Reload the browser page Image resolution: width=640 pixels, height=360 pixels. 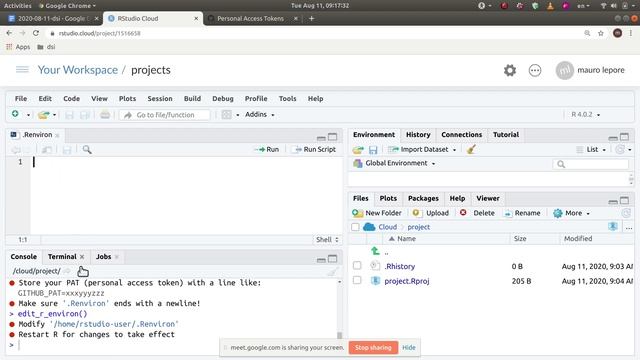[36, 33]
